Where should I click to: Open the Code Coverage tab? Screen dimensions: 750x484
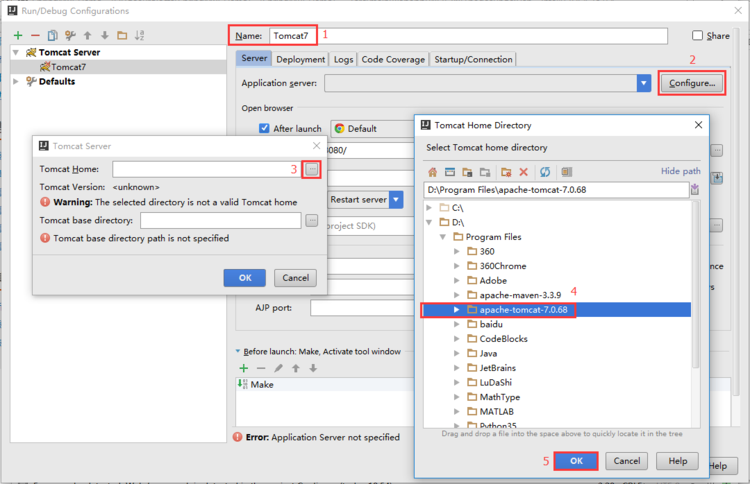393,59
